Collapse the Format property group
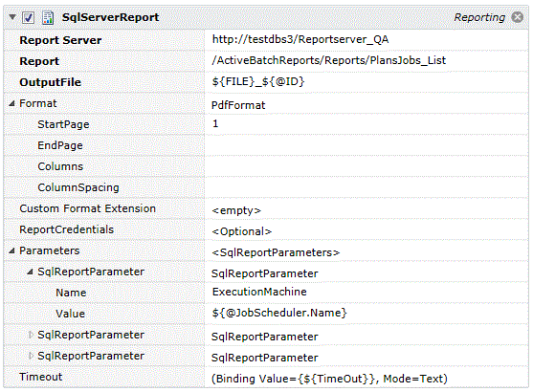 [x=11, y=103]
